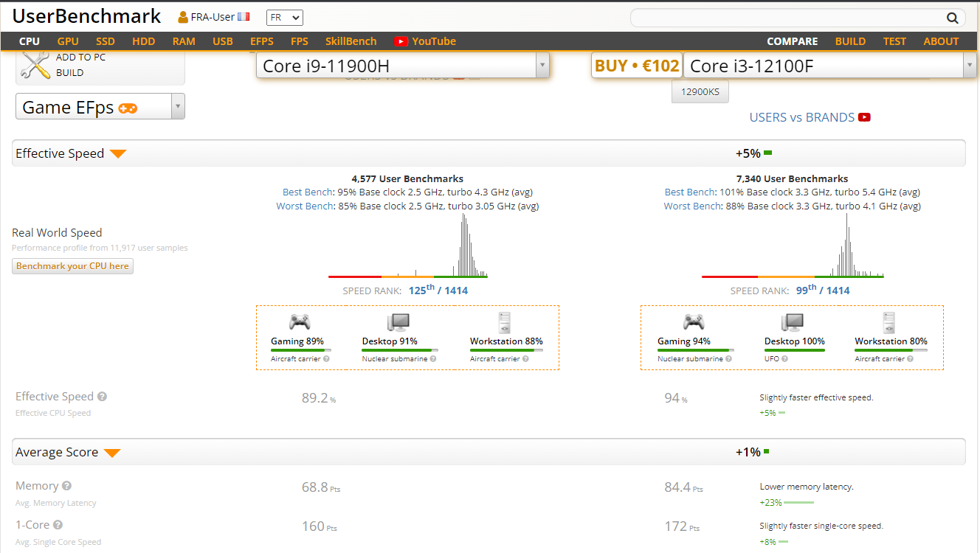Open the SkillBench tab
This screenshot has width=980, height=553.
pos(351,41)
